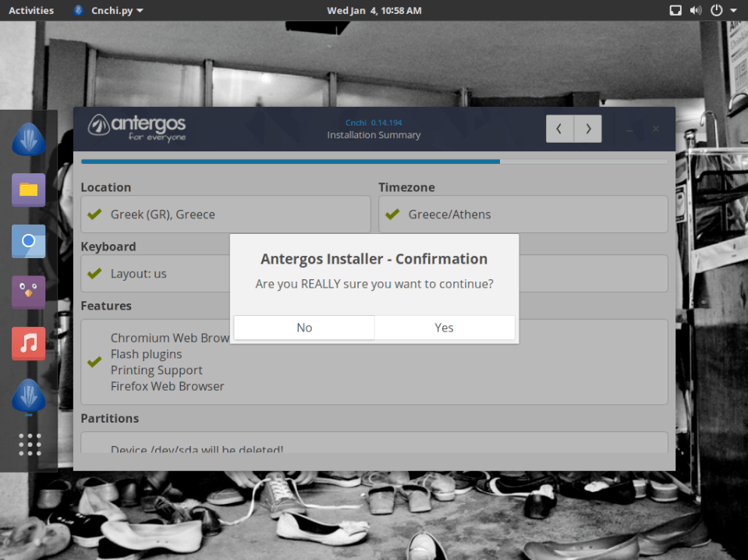748x560 pixels.
Task: Click 'Flash plugins' feature text
Action: coord(146,354)
